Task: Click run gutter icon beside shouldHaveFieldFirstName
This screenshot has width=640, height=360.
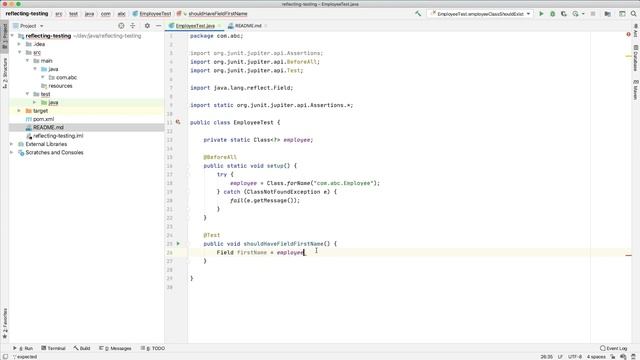Action: pyautogui.click(x=178, y=244)
